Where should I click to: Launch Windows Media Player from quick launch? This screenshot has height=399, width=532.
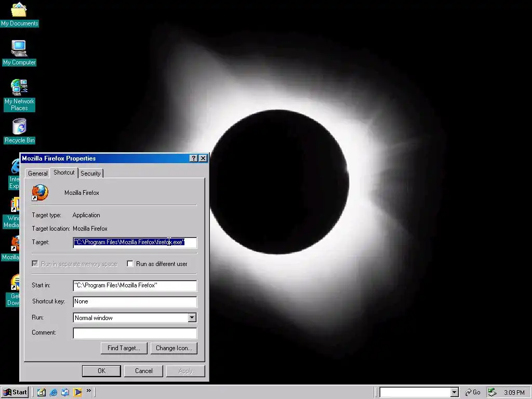(x=77, y=392)
